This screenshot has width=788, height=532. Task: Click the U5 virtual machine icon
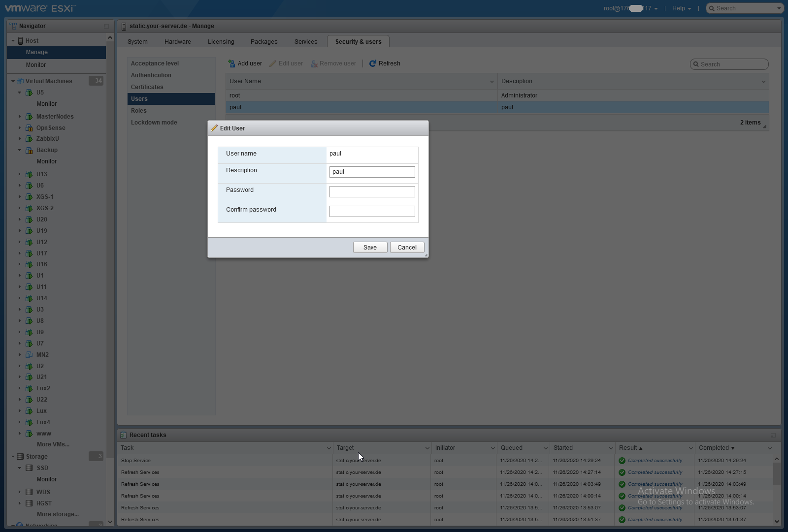click(29, 93)
